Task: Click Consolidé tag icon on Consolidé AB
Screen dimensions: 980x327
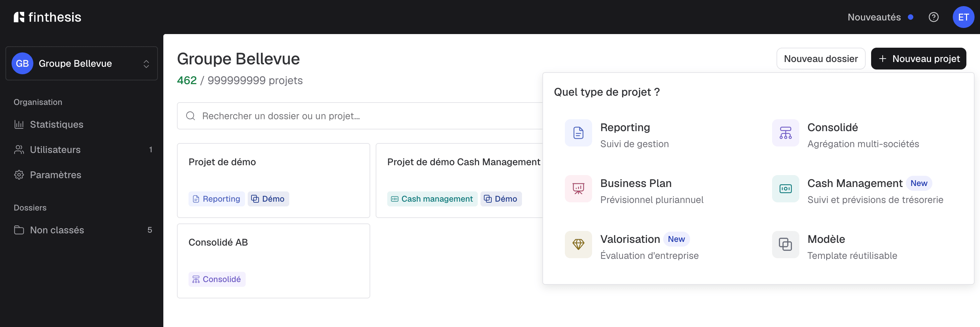Action: pos(196,279)
